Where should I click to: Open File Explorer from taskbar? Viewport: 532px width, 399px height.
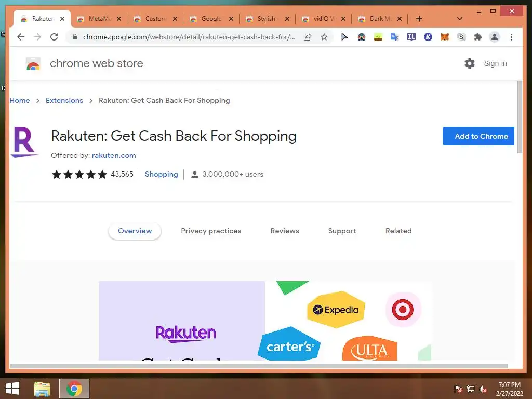(x=42, y=389)
